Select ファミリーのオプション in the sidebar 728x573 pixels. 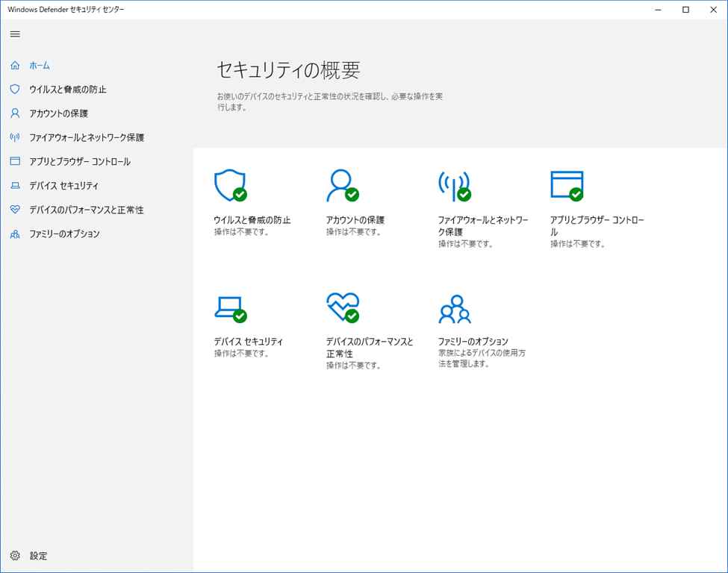click(x=64, y=234)
